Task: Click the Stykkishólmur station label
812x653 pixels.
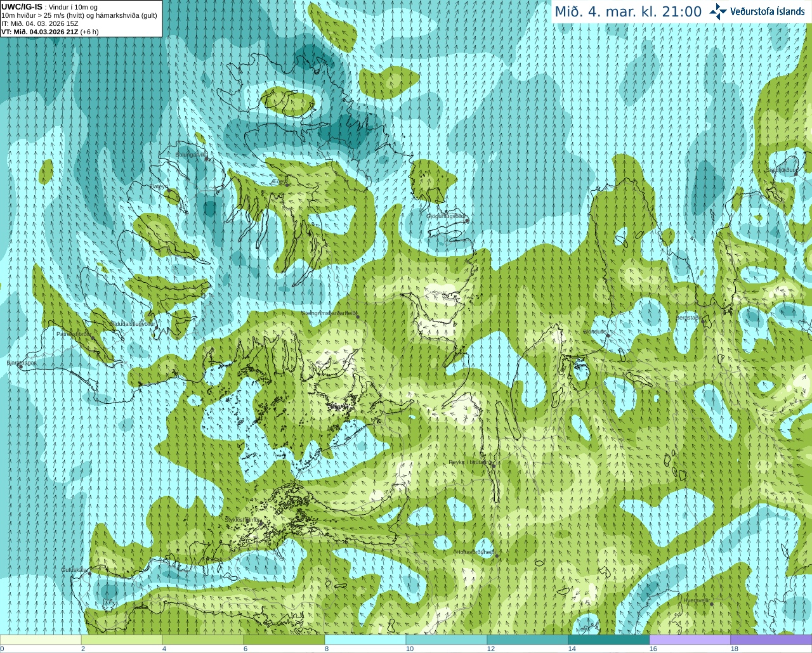Action: point(242,520)
